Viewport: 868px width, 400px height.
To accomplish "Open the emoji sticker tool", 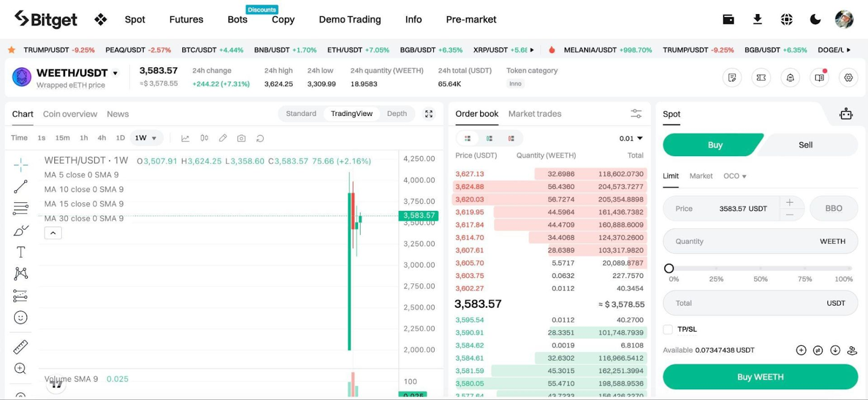I will coord(21,318).
